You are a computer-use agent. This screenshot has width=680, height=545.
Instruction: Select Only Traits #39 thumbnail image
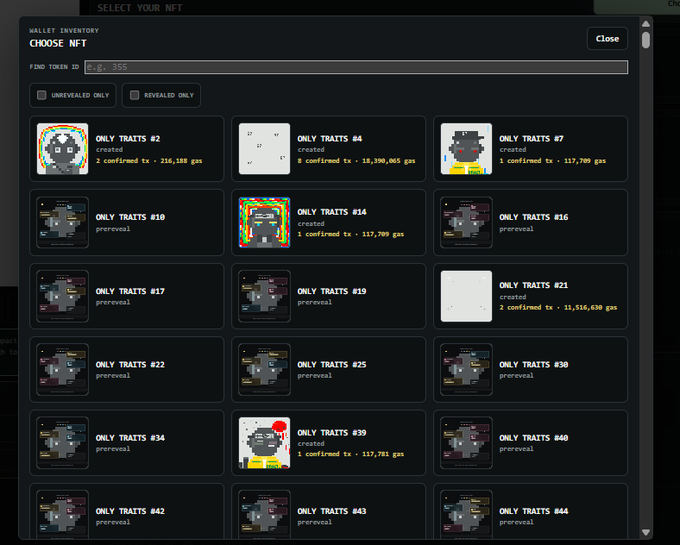coord(265,443)
